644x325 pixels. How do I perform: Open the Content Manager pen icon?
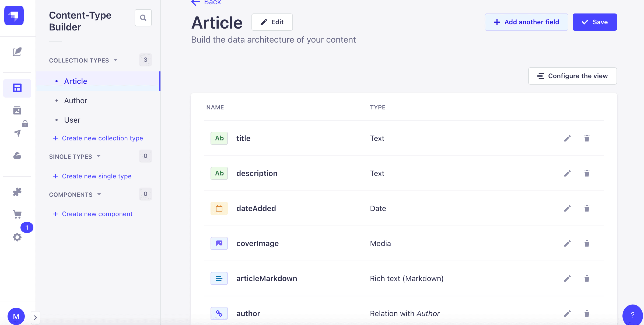coord(17,52)
